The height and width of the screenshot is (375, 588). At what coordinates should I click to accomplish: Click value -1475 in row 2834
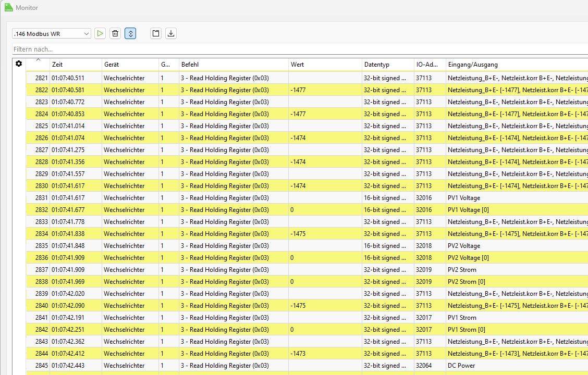tap(298, 234)
